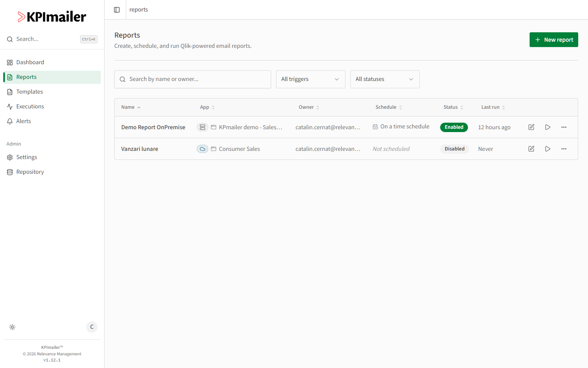Click app icon beside Consumer Sales
This screenshot has width=588, height=368.
point(214,149)
